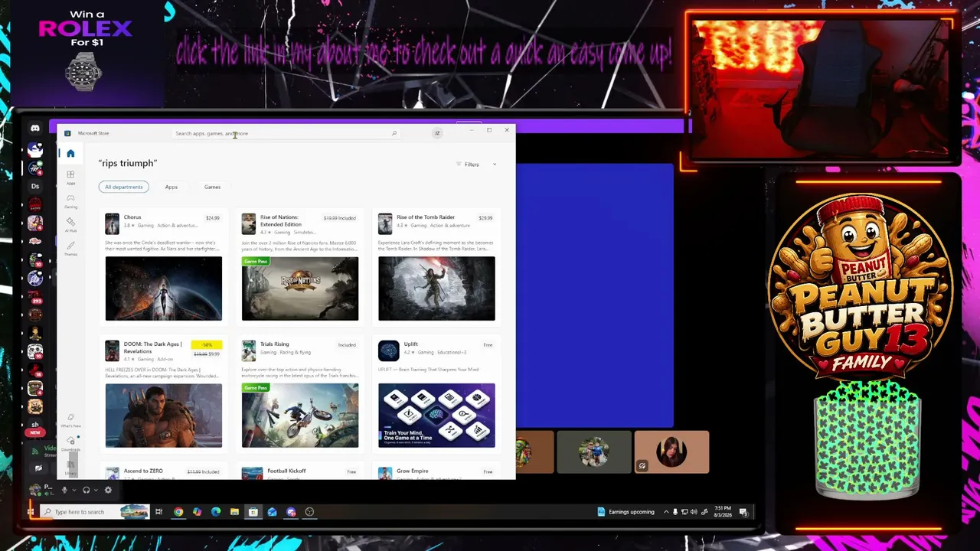Screen dimensions: 980x551
Task: Open DOOM: The Dark Ages Revelations listing
Action: pos(152,347)
